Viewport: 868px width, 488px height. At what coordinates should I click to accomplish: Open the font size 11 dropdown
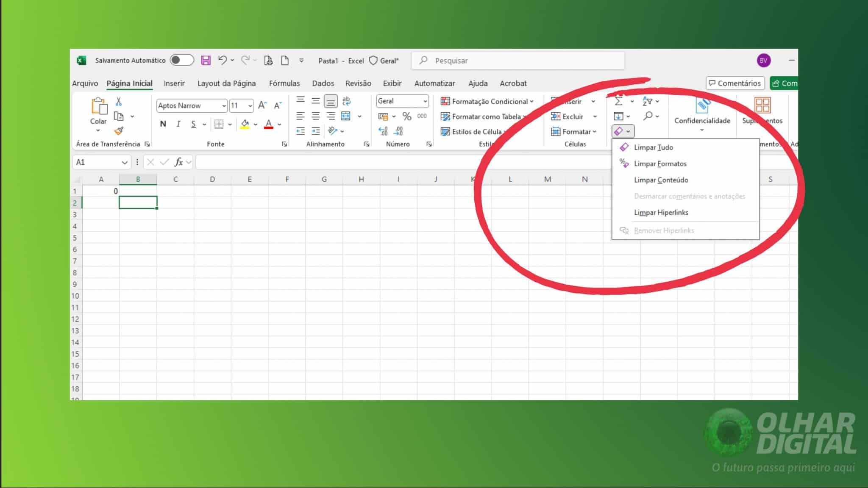tap(250, 105)
